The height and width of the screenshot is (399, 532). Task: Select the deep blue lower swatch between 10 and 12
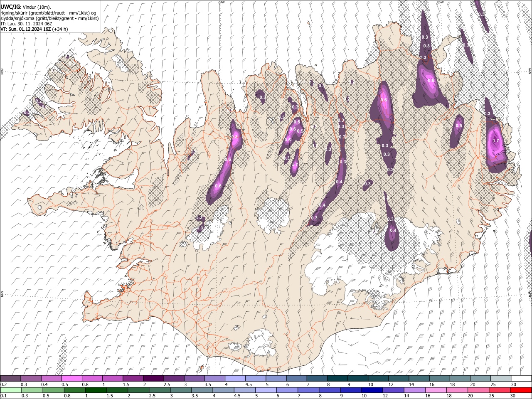click(x=372, y=390)
